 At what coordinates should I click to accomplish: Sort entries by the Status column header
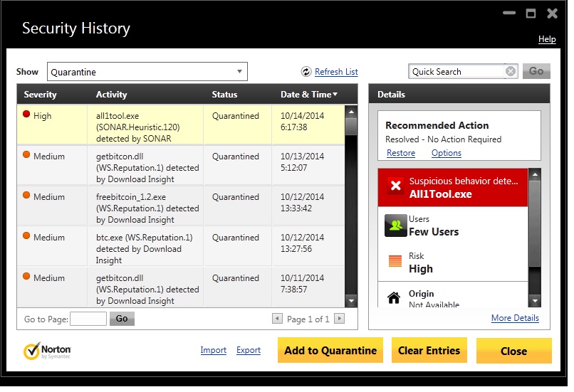[x=224, y=95]
